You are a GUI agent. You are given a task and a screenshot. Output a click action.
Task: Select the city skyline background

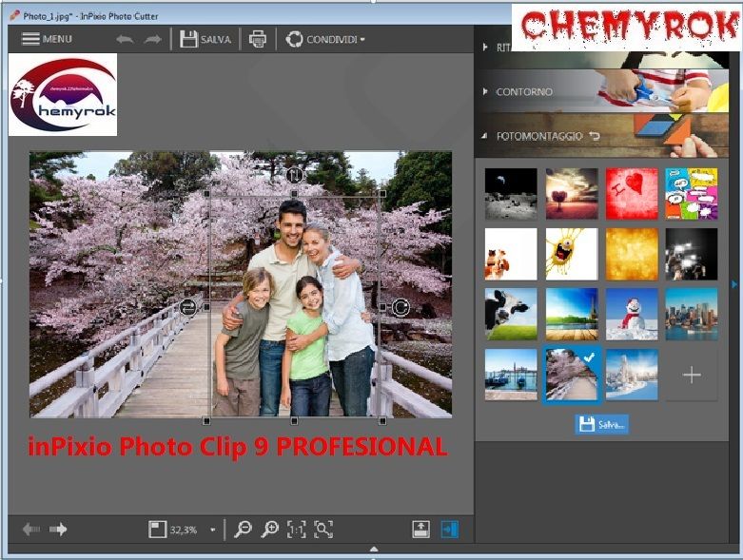point(692,315)
